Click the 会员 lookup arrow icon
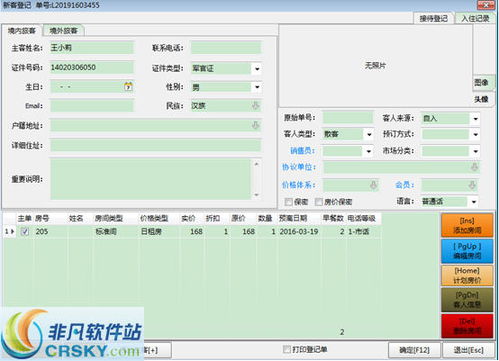This screenshot has width=499, height=361. pos(472,185)
